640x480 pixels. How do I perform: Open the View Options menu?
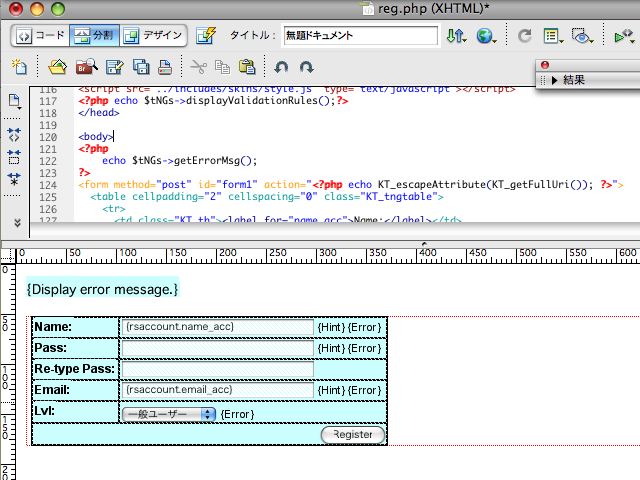552,36
